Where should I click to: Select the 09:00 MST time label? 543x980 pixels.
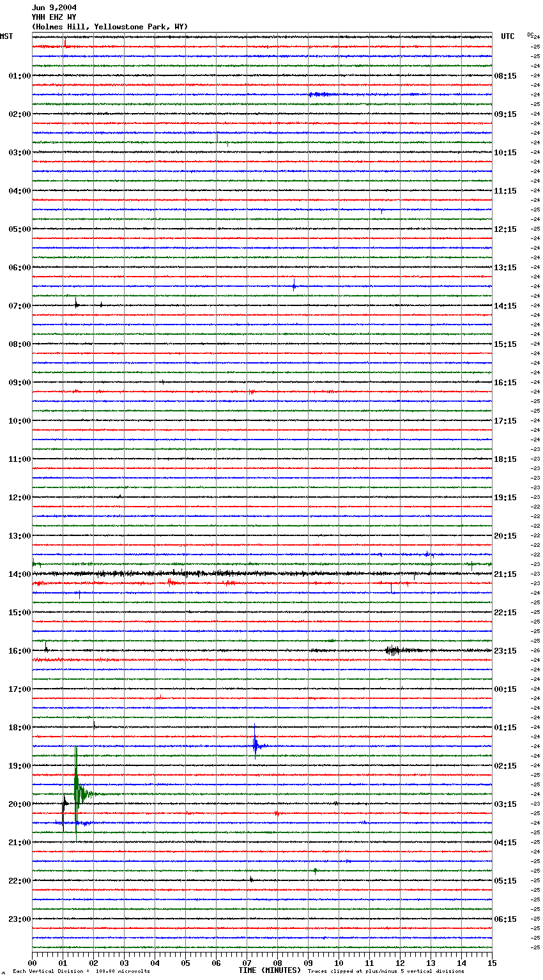(20, 383)
